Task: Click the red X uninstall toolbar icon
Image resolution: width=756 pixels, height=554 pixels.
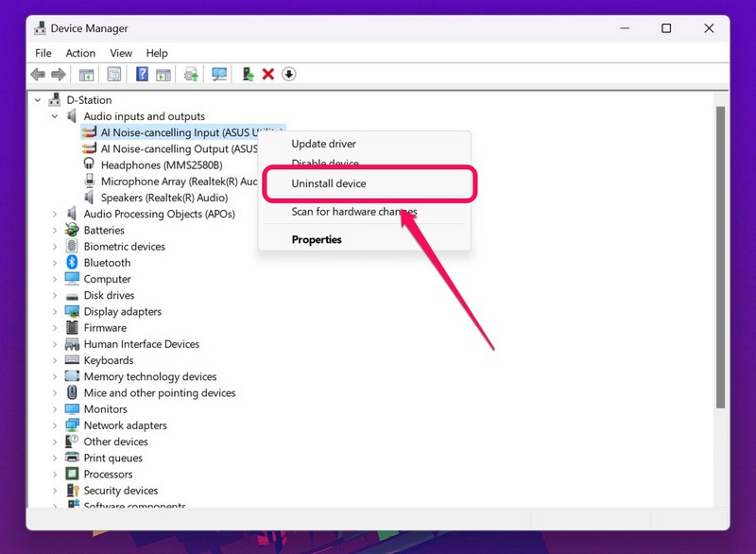Action: click(x=268, y=75)
